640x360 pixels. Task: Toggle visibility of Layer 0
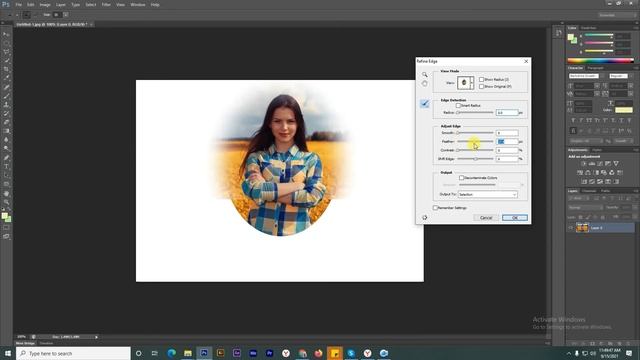(x=571, y=228)
